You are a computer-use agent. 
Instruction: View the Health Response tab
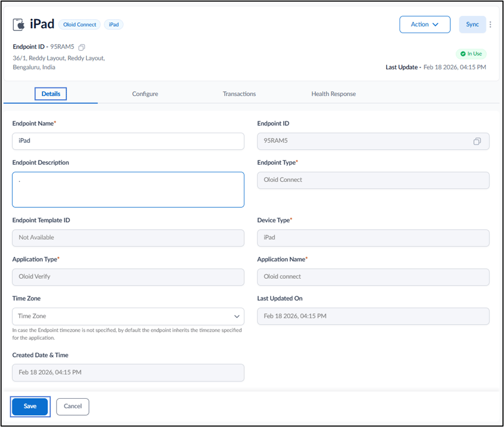coord(334,94)
